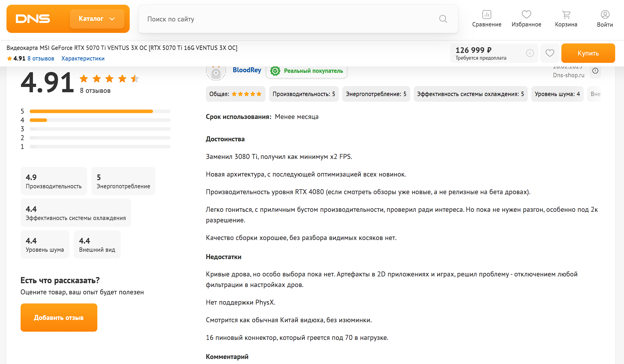Filter by 4-star rating bar
The height and width of the screenshot is (364, 624).
click(100, 120)
